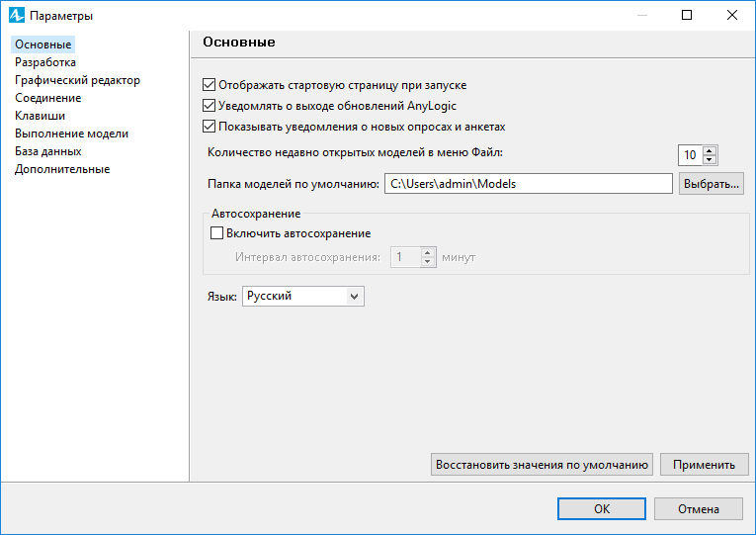Increase recent models count with up arrow
The width and height of the screenshot is (756, 535).
710,150
